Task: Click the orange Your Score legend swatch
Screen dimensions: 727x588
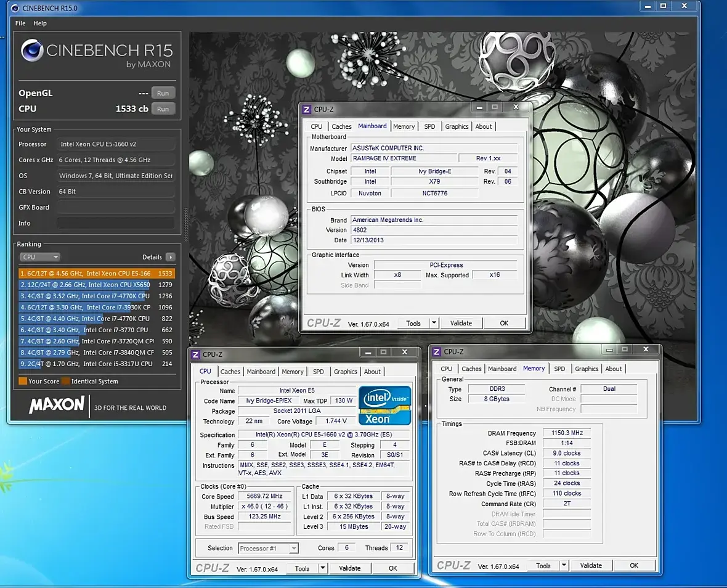Action: point(23,382)
